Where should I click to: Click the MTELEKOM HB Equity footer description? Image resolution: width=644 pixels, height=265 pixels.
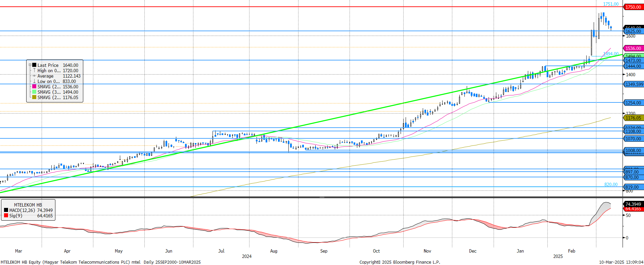pos(101,262)
